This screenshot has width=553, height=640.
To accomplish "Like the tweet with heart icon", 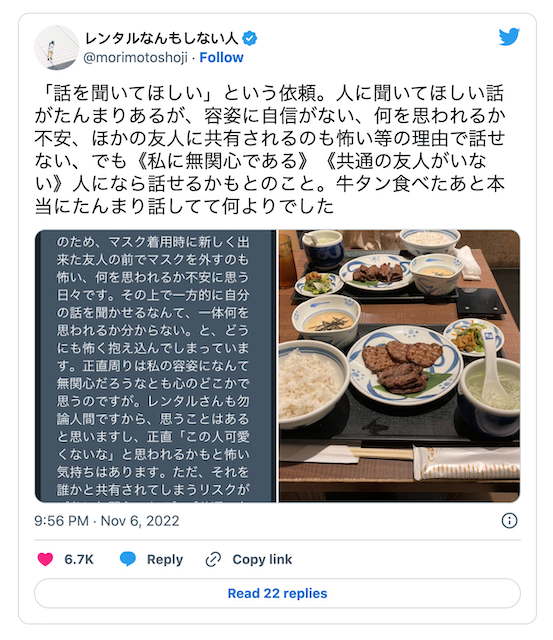I will [45, 559].
